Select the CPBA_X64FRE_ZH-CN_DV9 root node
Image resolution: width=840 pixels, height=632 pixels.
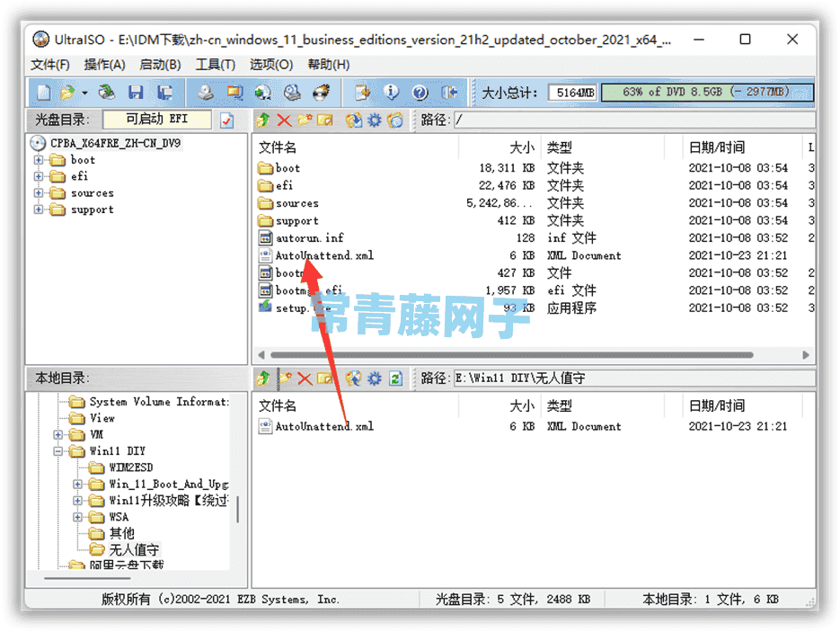point(115,143)
